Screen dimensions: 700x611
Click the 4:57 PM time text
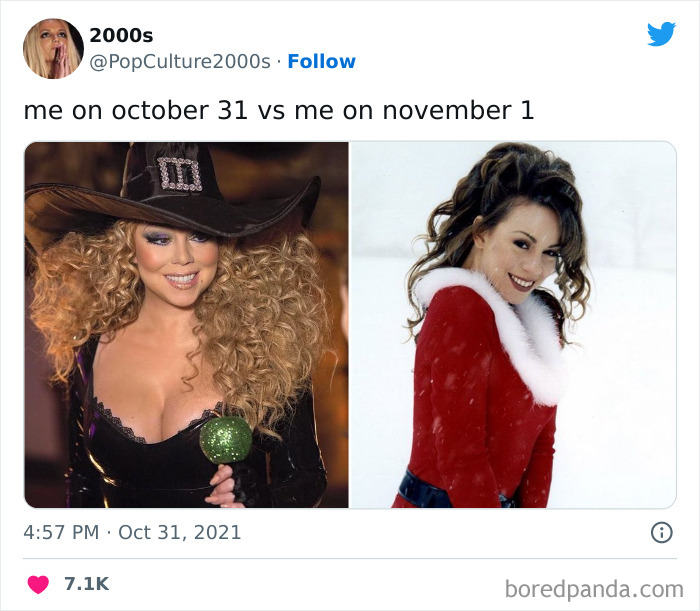click(62, 532)
